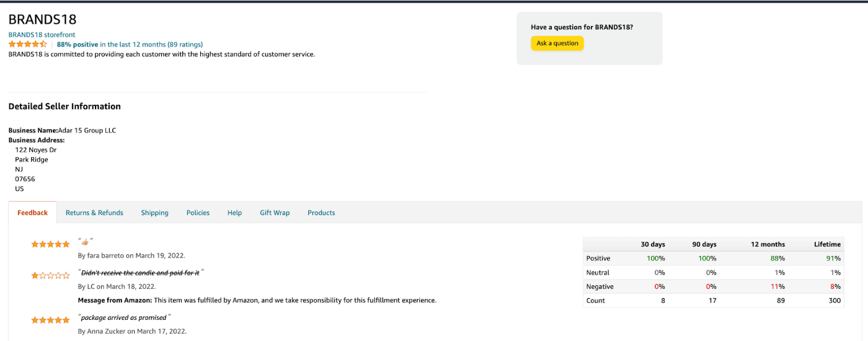Screen dimensions: 868x341
Task: Click the Neutral row label
Action: (x=598, y=273)
